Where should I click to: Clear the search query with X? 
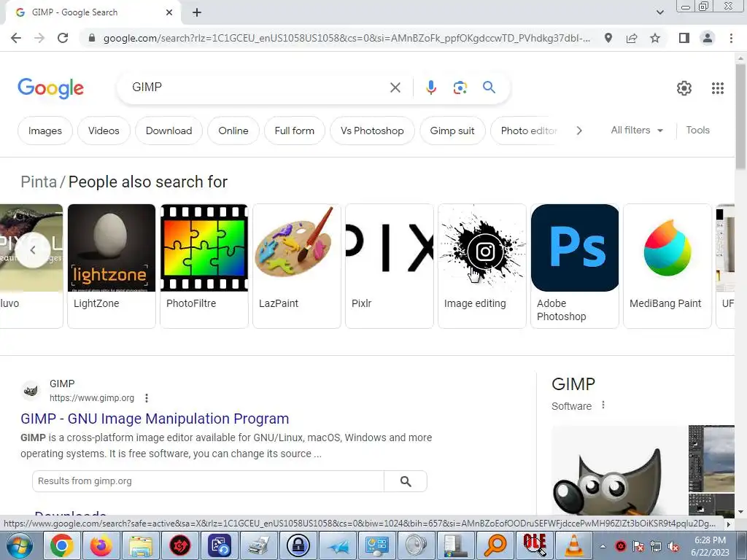coord(395,87)
